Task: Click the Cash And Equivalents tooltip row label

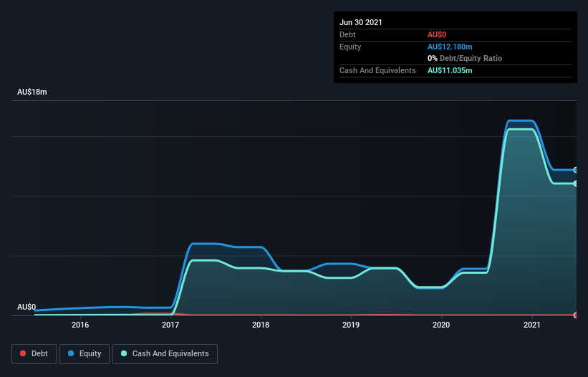Action: click(x=377, y=70)
